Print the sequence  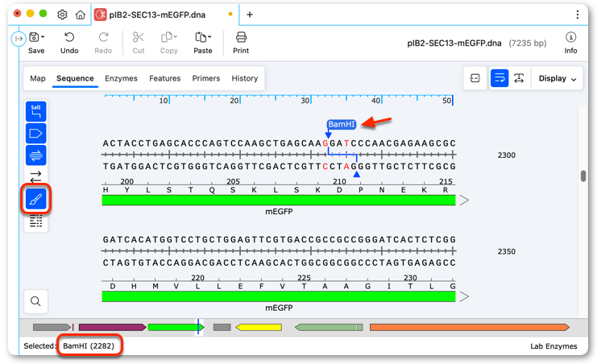pyautogui.click(x=241, y=43)
